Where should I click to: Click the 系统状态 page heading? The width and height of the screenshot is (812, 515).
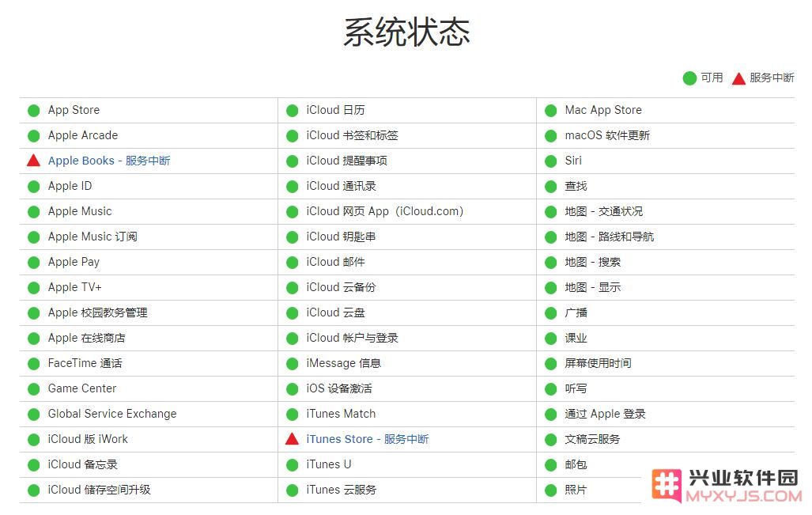click(406, 32)
